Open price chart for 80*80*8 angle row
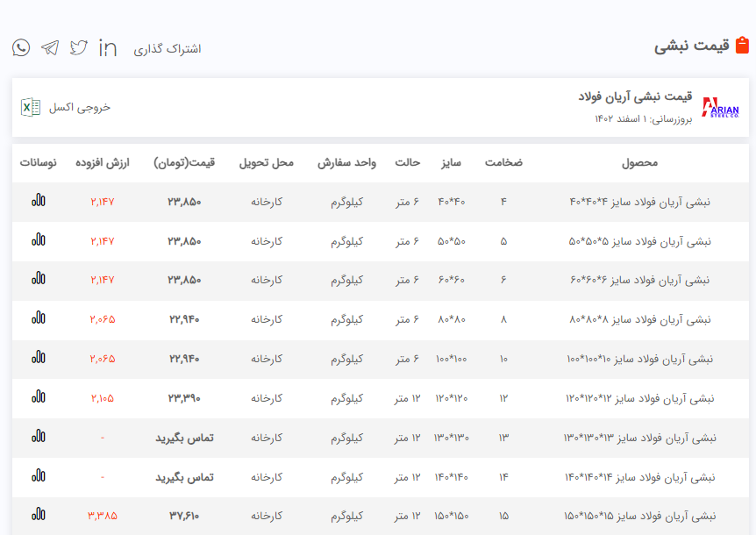Viewport: 756px width, 535px height. (x=39, y=318)
